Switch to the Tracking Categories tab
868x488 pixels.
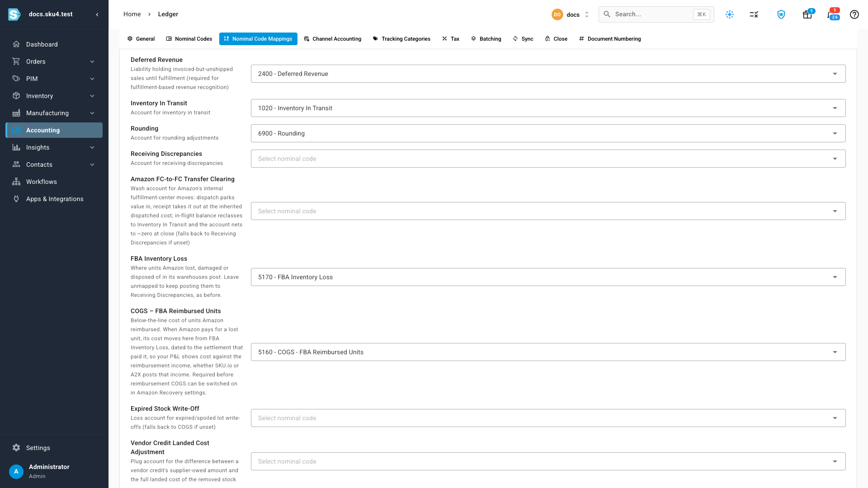click(401, 39)
